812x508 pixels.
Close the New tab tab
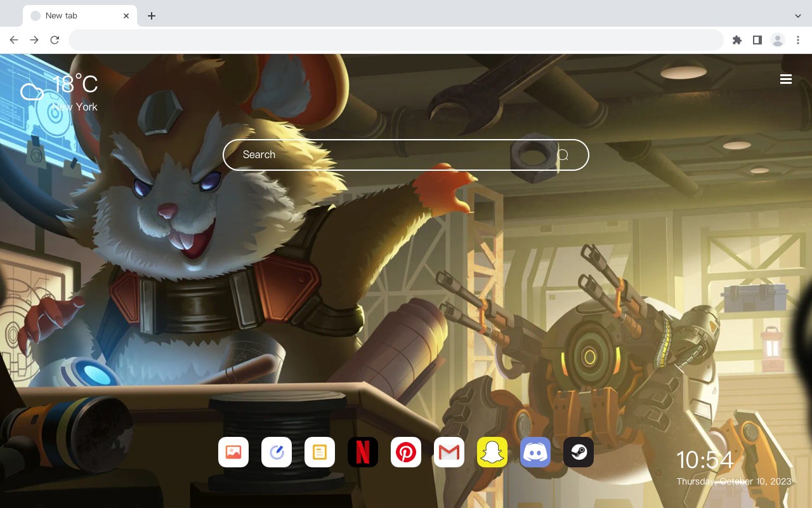click(x=127, y=16)
